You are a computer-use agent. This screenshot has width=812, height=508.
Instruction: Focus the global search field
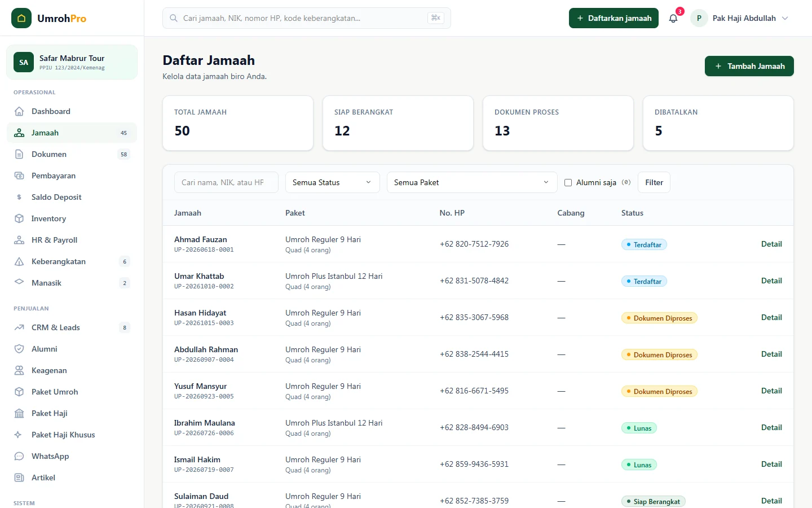click(x=307, y=18)
